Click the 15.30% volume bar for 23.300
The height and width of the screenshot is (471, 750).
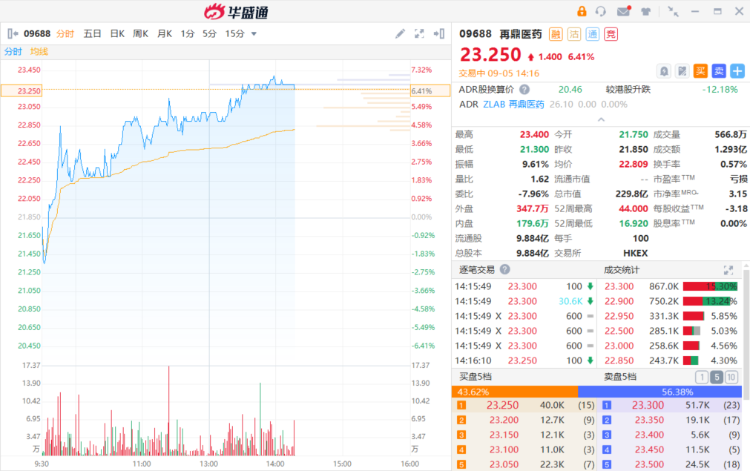710,286
